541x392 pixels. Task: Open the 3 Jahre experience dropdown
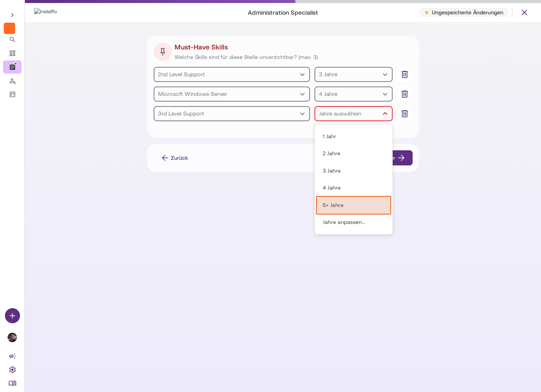353,74
